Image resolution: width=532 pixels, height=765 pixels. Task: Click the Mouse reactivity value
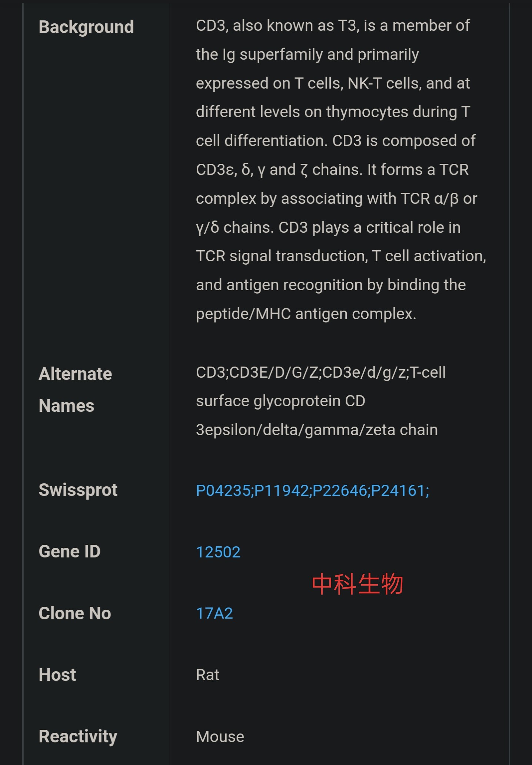pyautogui.click(x=220, y=737)
